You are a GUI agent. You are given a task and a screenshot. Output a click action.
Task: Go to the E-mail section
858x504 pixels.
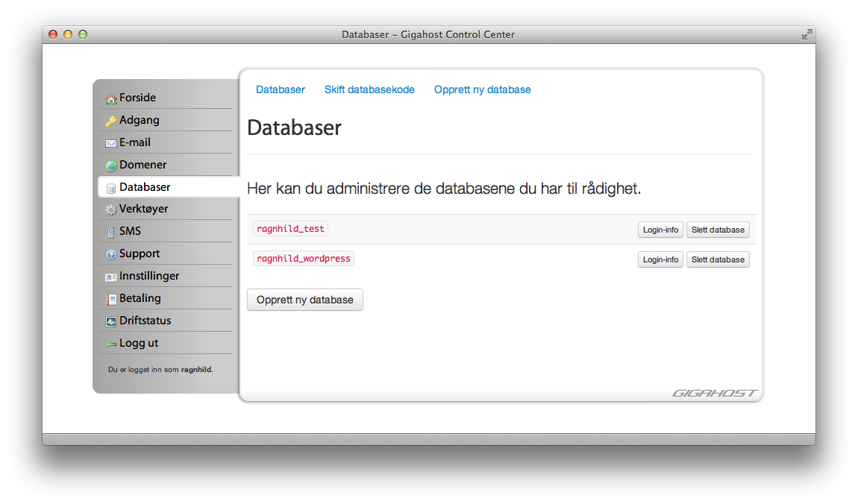tap(165, 142)
